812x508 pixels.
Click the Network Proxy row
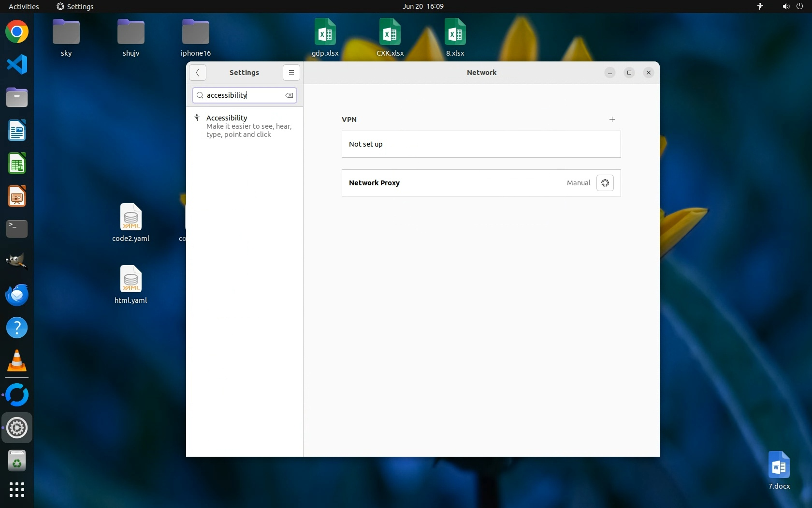454,183
